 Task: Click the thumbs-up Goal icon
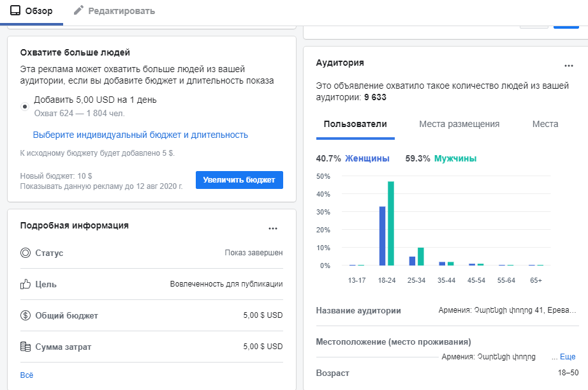(26, 284)
